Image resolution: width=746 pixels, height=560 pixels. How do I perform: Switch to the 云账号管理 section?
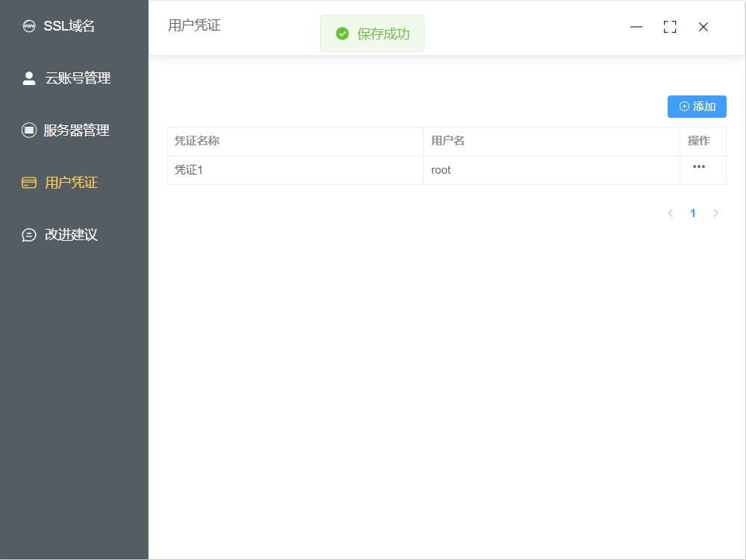[x=78, y=78]
